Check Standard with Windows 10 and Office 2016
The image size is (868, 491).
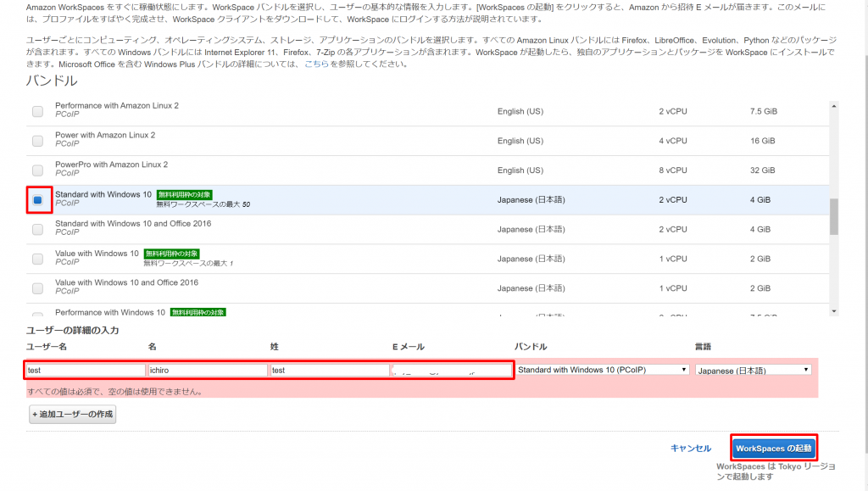click(37, 229)
